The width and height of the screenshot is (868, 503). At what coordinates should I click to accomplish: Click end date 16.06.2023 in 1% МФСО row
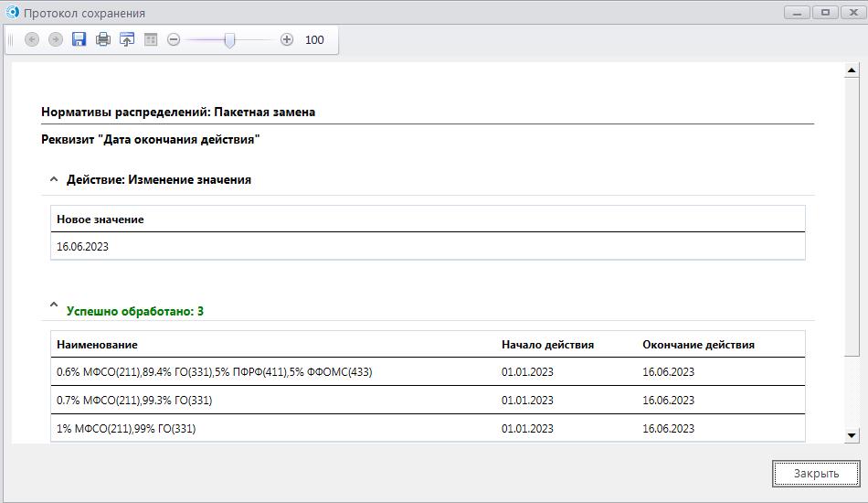click(668, 428)
